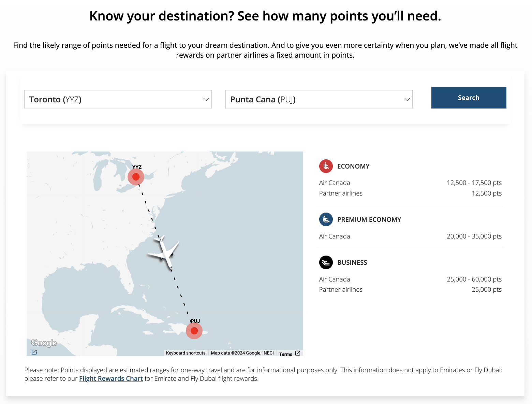Screen dimensions: 532x404
Task: Click the ECONOMY heading label
Action: pos(353,166)
